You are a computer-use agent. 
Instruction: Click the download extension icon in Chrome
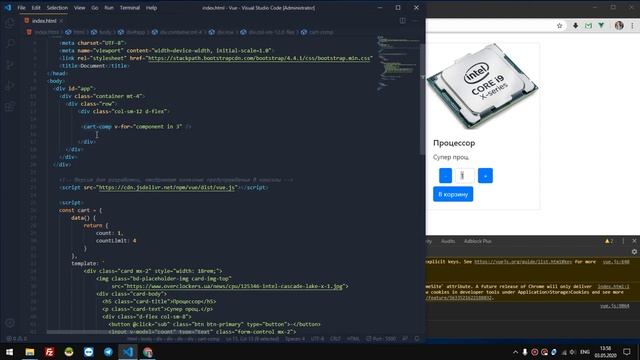[576, 25]
